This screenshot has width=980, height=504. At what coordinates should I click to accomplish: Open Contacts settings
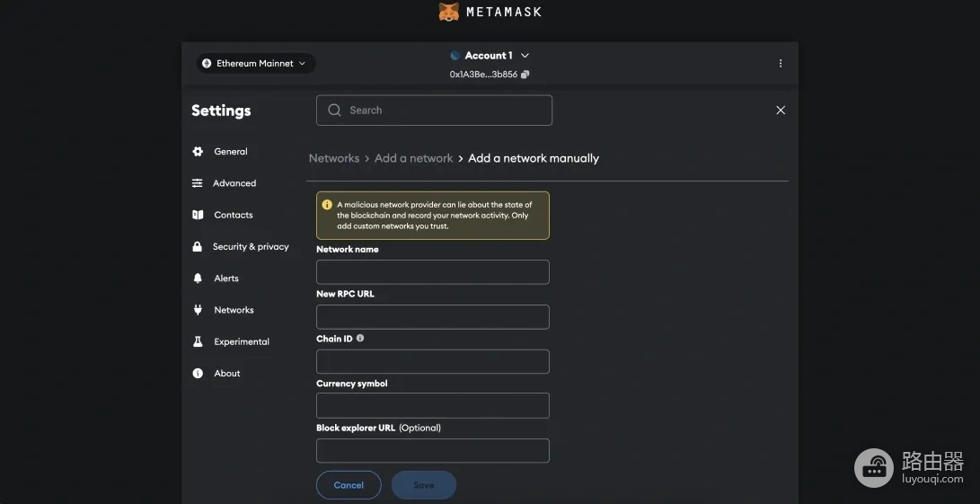(x=234, y=215)
